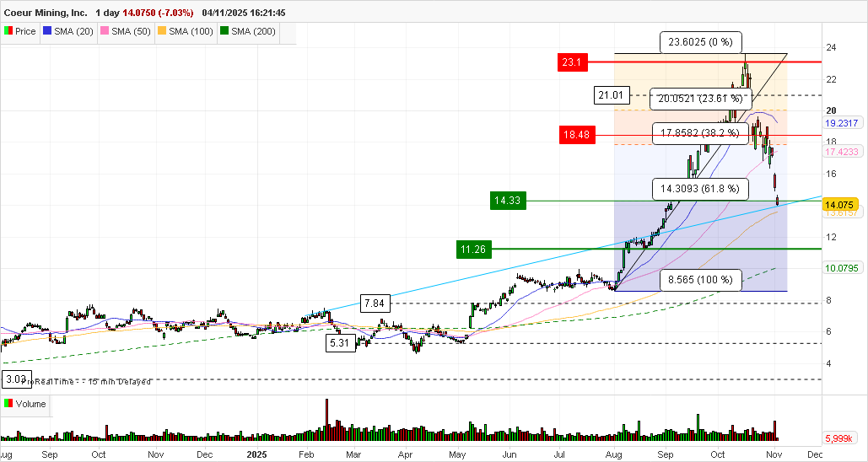
Task: Click the 5,999k volume value
Action: tap(838, 438)
